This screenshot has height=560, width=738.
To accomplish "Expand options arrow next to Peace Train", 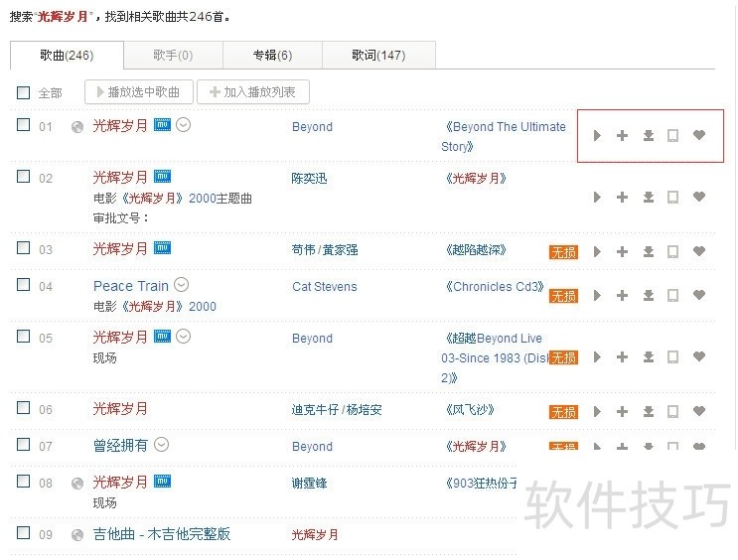I will [x=181, y=285].
